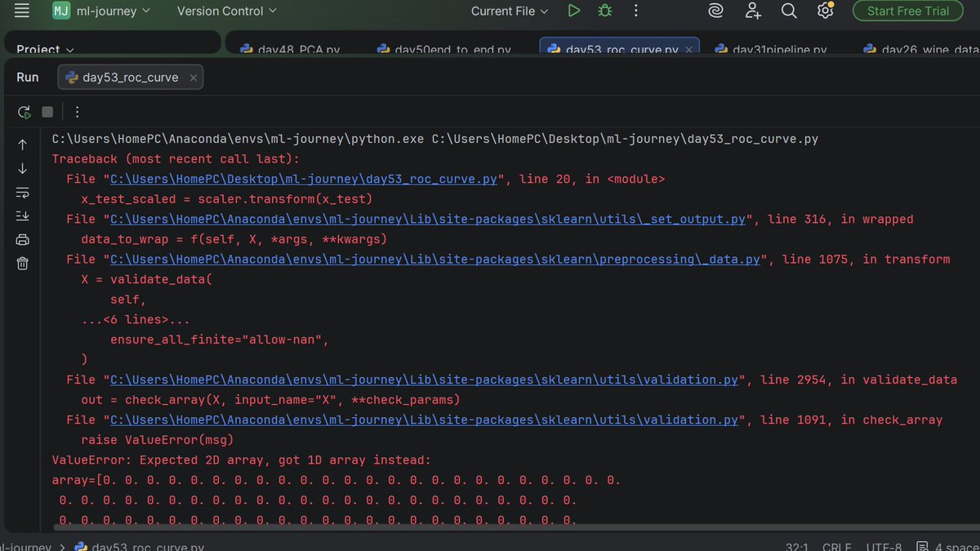Switch to the day31pipeline.py tab
This screenshot has width=980, height=551.
coord(771,49)
